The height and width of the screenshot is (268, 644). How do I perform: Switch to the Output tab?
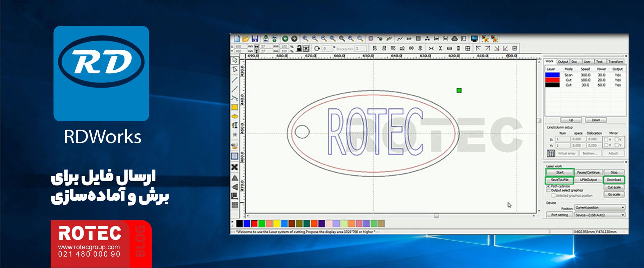point(563,62)
